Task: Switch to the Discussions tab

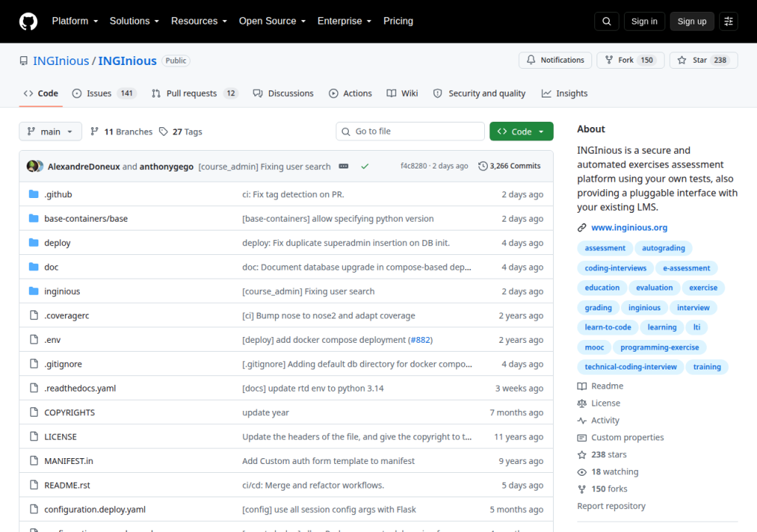Action: pyautogui.click(x=283, y=93)
